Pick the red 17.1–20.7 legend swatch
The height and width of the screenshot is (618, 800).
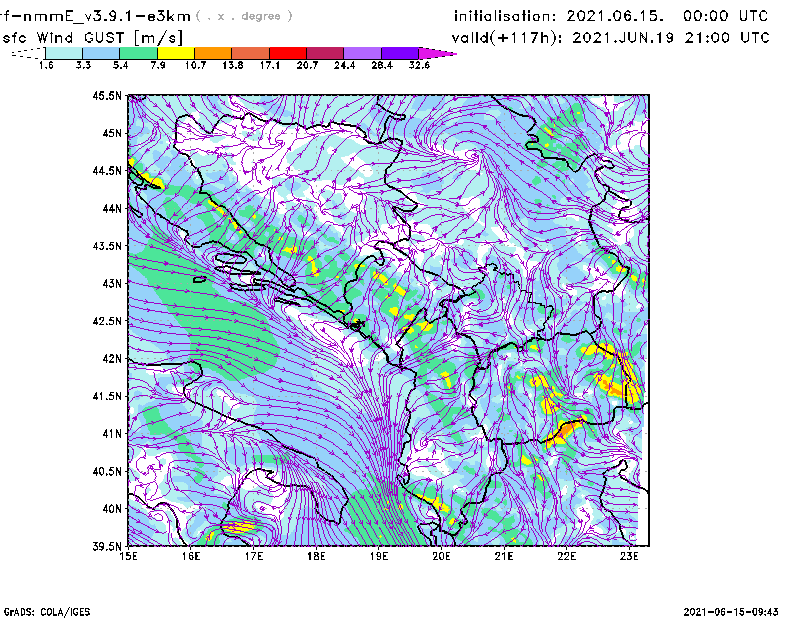(288, 53)
